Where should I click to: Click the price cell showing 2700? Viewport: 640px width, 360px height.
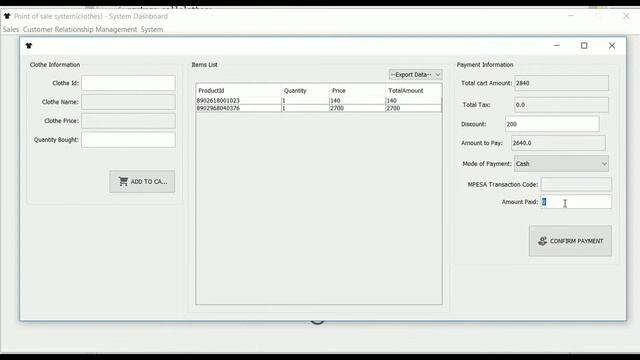tap(357, 108)
